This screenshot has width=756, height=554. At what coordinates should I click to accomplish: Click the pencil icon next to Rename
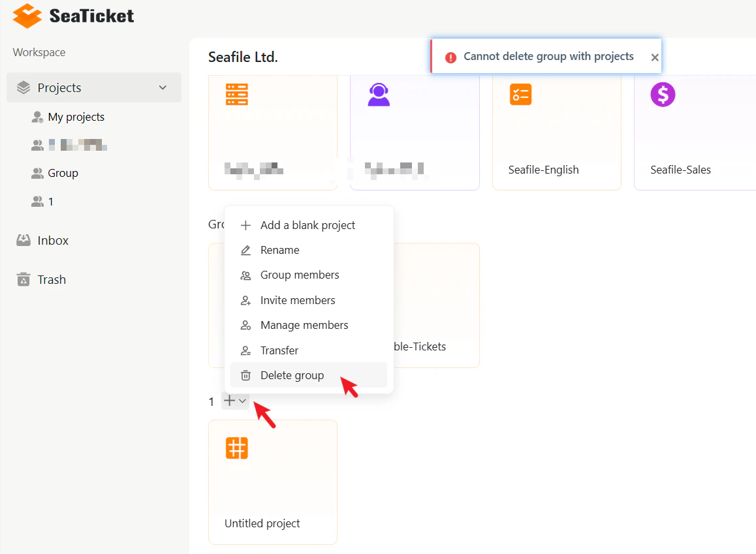tap(245, 250)
